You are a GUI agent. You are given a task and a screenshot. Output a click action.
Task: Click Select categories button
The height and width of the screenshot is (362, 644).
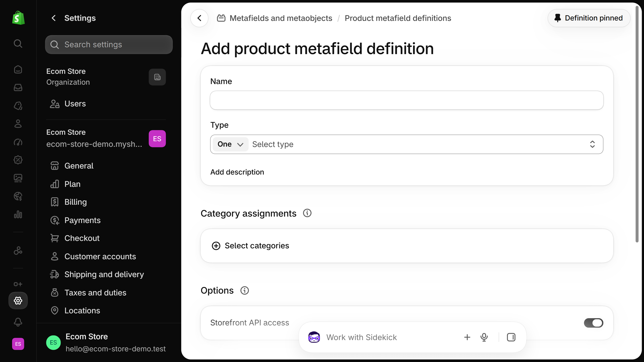(250, 246)
